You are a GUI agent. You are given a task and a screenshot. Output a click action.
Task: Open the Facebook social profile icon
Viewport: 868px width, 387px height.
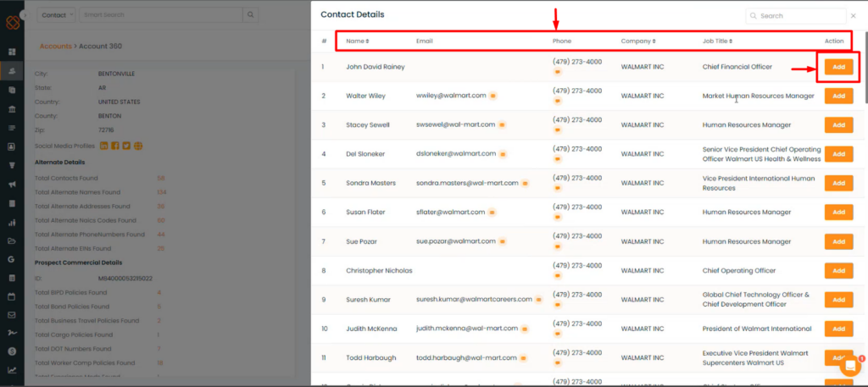(x=115, y=146)
